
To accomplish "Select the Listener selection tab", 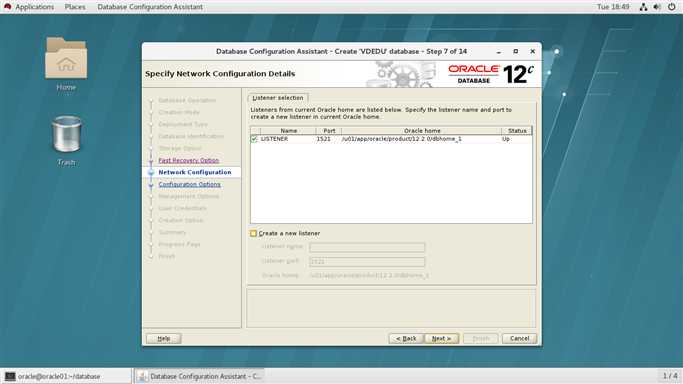I will 277,98.
